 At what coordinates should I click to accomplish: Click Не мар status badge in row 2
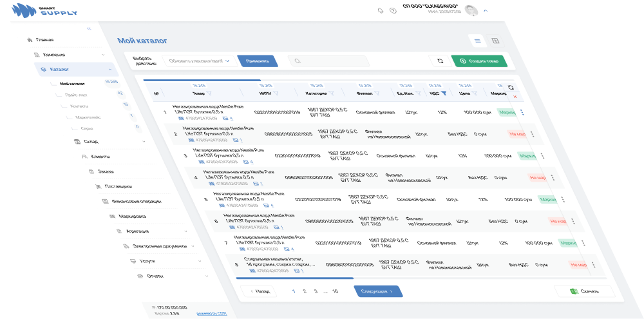click(516, 134)
